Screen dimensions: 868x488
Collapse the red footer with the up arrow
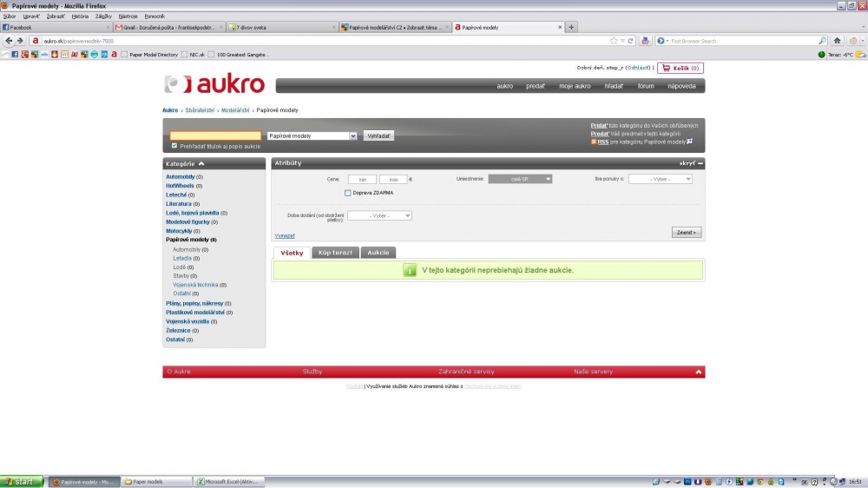click(x=698, y=372)
